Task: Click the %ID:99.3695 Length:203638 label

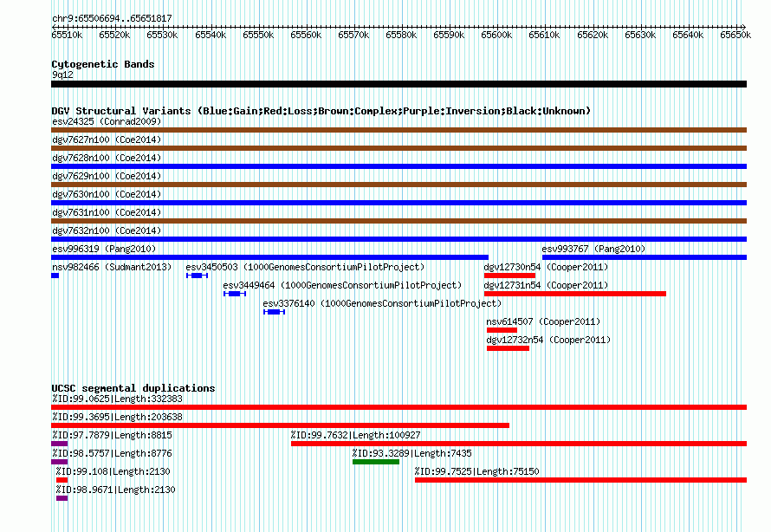Action: tap(117, 417)
